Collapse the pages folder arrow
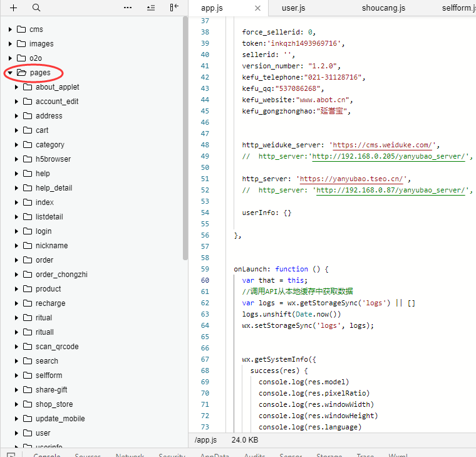Image resolution: width=476 pixels, height=457 pixels. 11,73
